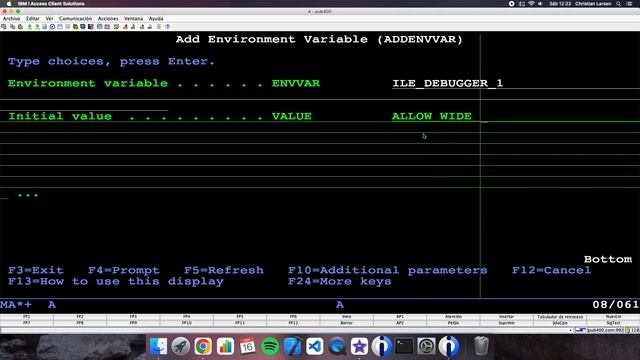Open Terminal from the dock
Viewport: 640px width, 360px height.
[404, 347]
